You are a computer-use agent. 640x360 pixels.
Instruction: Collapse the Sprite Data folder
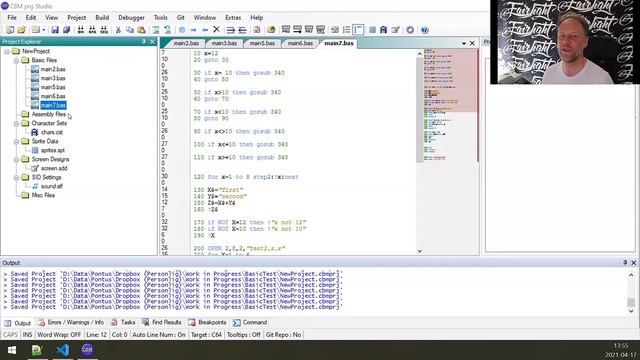pyautogui.click(x=16, y=142)
